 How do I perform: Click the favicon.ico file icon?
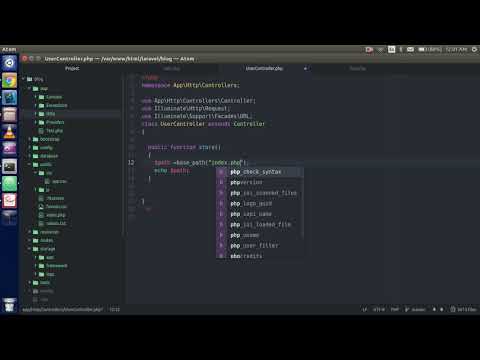click(41, 207)
